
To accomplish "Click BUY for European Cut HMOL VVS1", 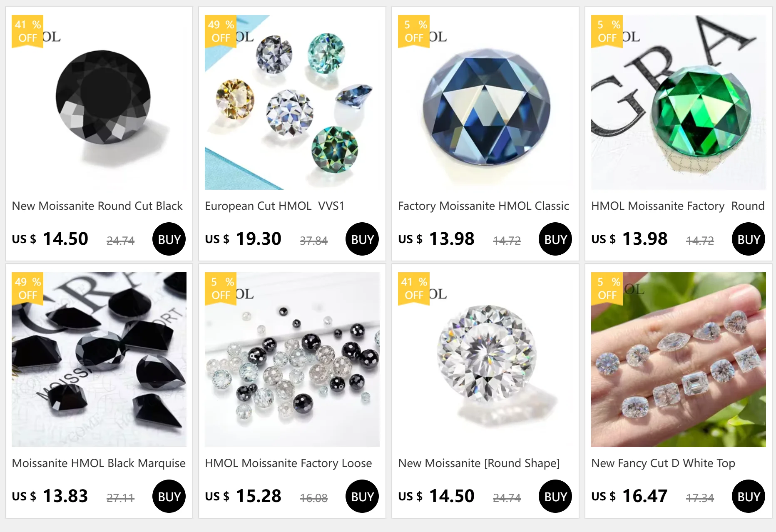I will pos(362,239).
